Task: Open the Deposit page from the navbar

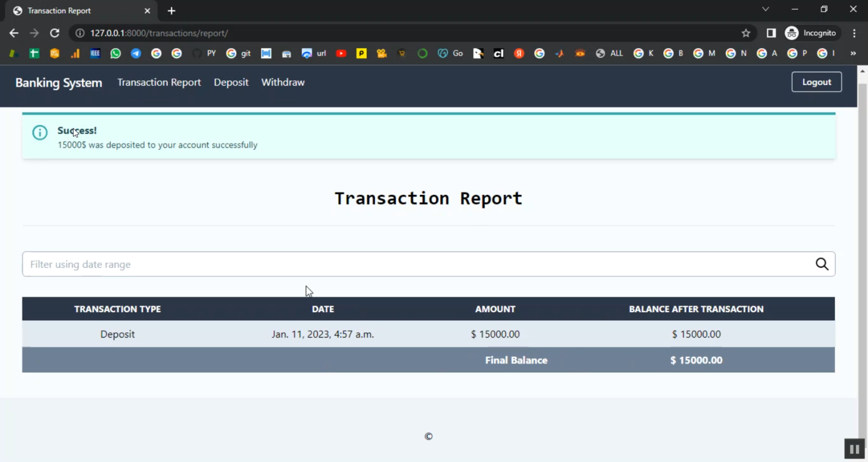Action: click(x=231, y=82)
